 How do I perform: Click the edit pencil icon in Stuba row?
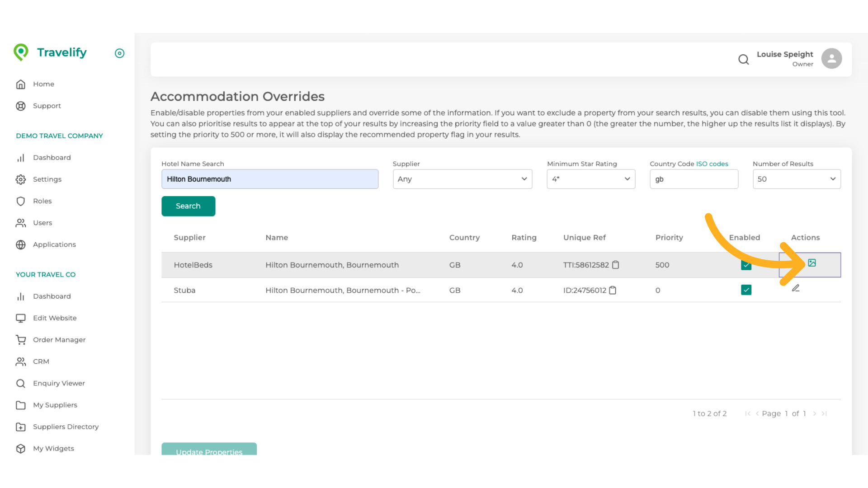point(796,288)
